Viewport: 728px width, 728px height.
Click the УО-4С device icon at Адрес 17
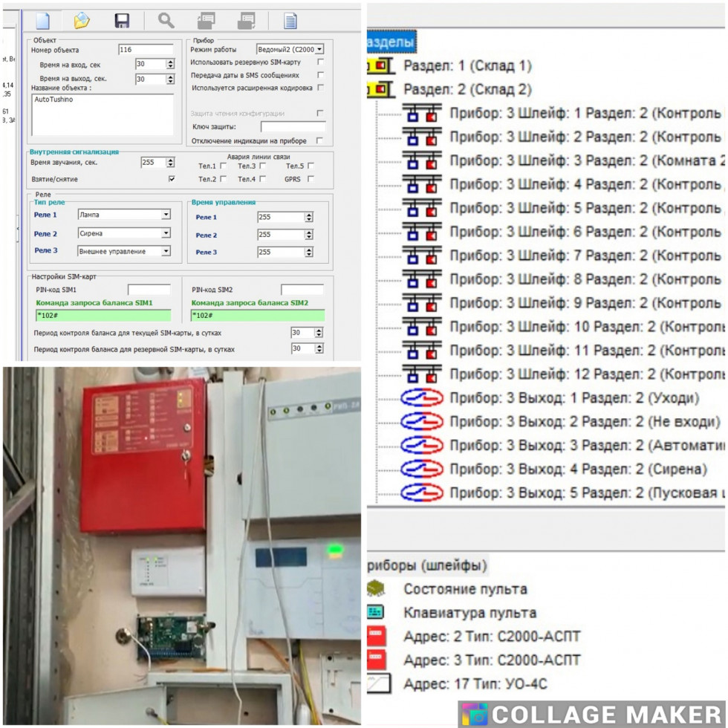(377, 684)
